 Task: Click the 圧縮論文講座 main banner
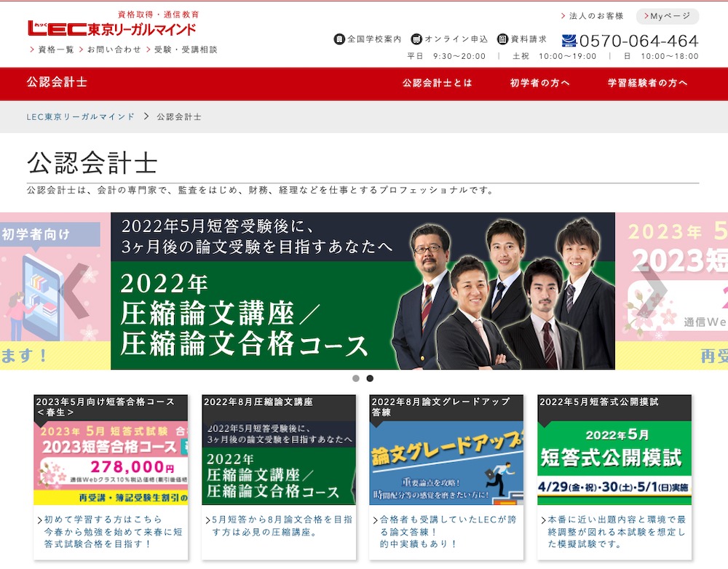[x=363, y=291]
